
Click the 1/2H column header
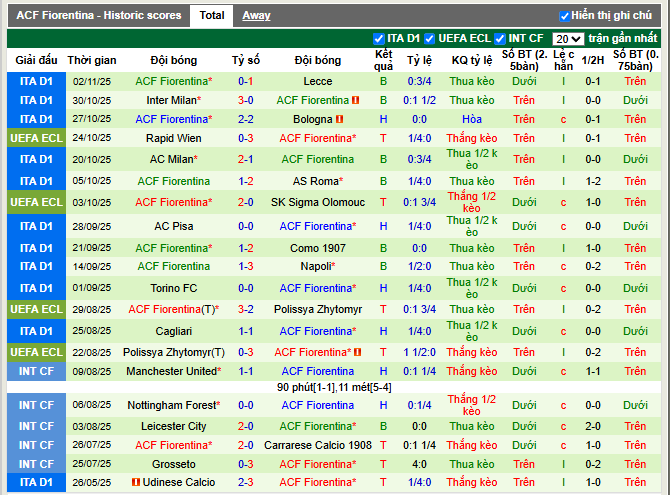pyautogui.click(x=593, y=60)
